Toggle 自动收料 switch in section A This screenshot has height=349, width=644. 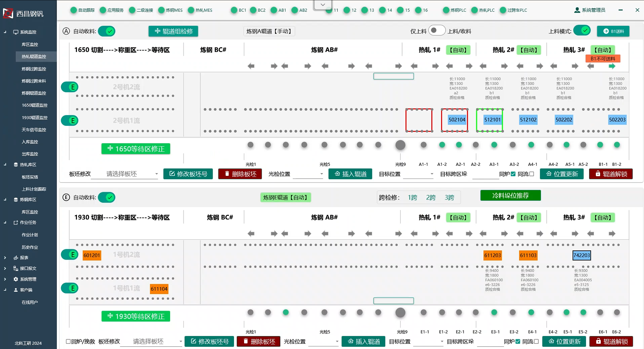(x=107, y=31)
